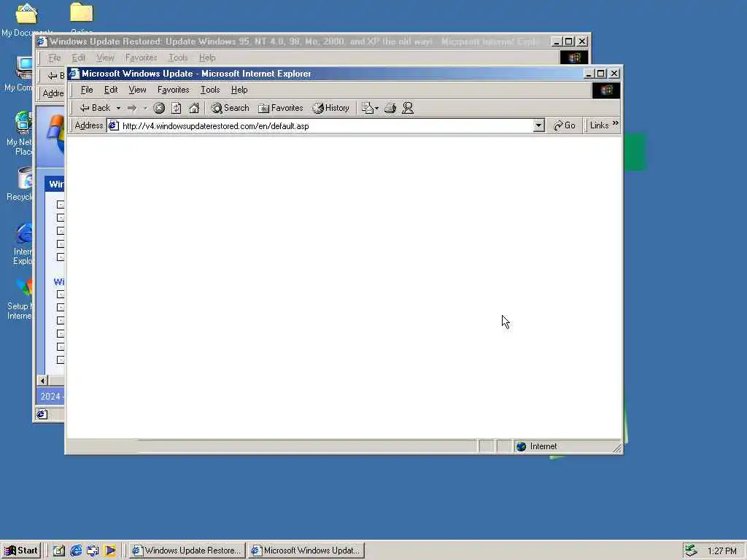747x560 pixels.
Task: Click the Windows flag throbber in front window
Action: 606,90
